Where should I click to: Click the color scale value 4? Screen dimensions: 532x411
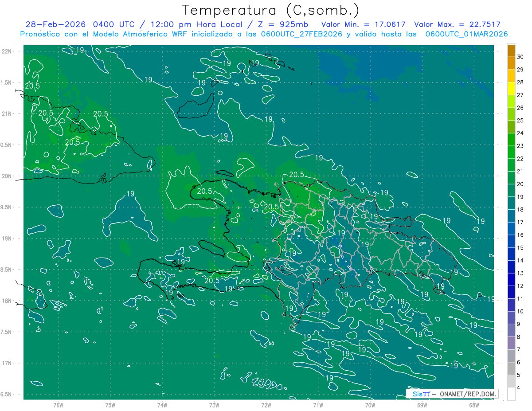(518, 388)
